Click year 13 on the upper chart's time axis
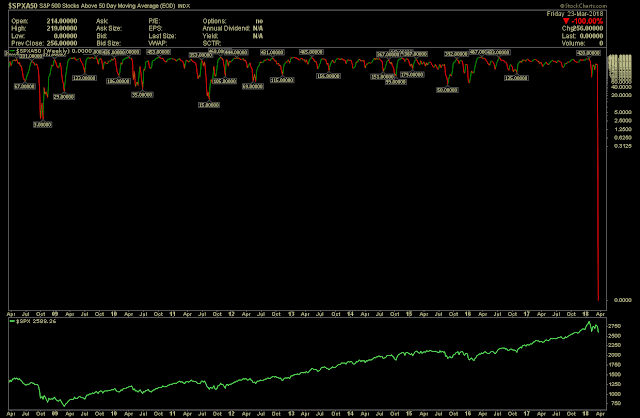This screenshot has width=640, height=418. click(x=291, y=314)
